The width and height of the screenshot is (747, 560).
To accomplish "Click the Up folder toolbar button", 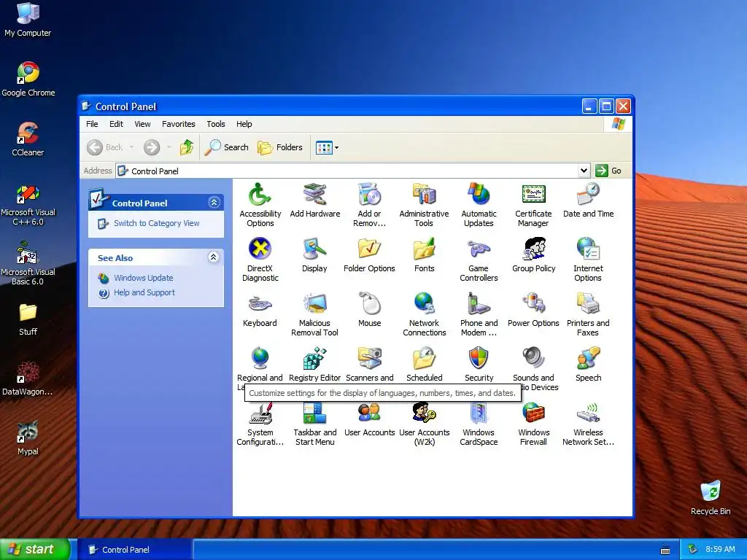I will point(187,147).
